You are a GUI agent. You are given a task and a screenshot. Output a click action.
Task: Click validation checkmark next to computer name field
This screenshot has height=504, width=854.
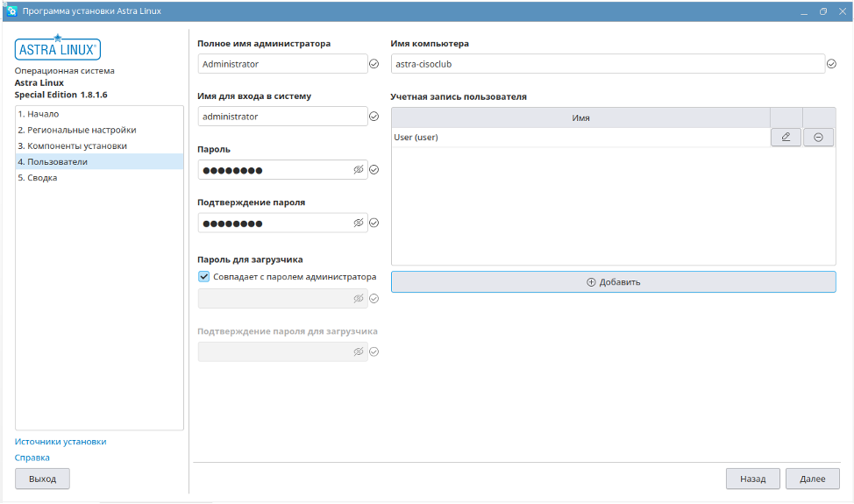pyautogui.click(x=831, y=64)
